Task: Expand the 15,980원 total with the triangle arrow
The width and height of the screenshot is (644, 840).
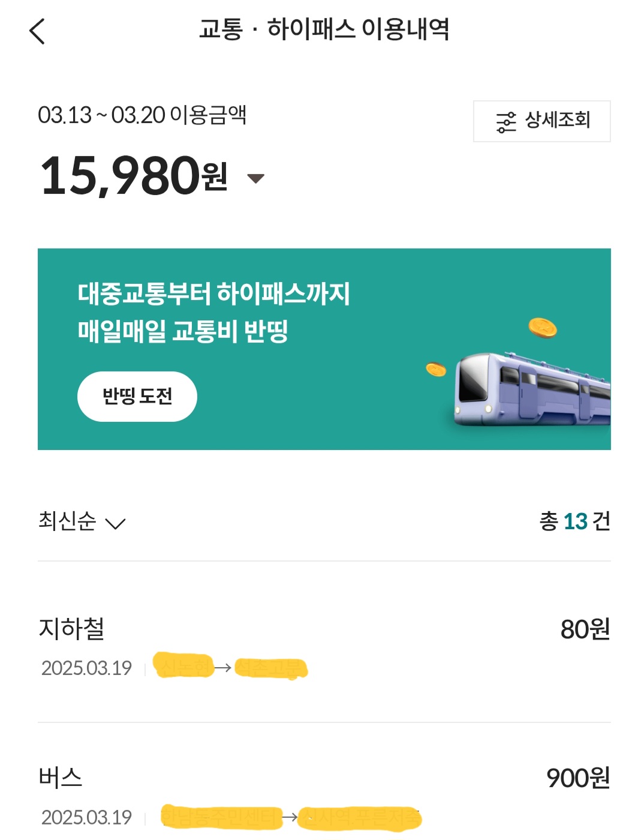Action: click(x=256, y=178)
